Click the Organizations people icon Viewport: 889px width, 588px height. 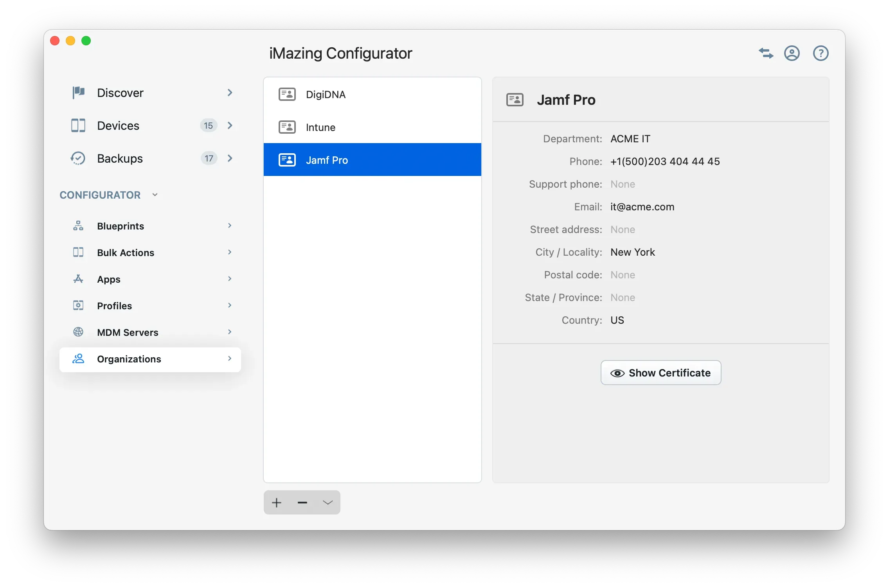pos(78,359)
